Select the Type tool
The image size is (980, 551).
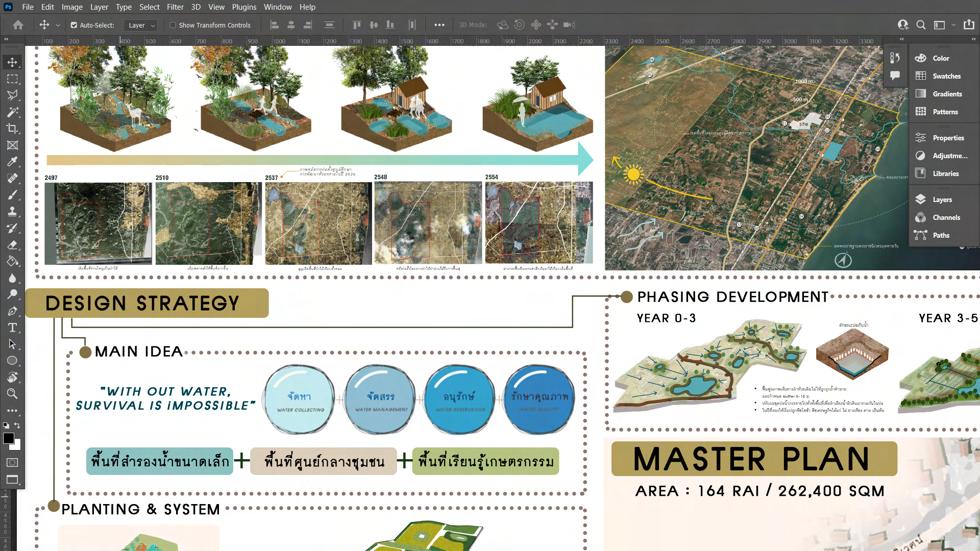click(x=12, y=327)
